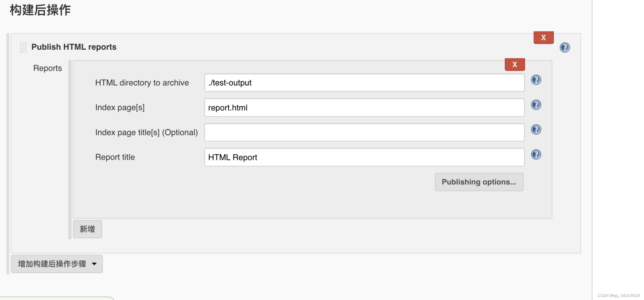The height and width of the screenshot is (300, 644).
Task: Open help for HTML directory to archive
Action: pos(536,80)
